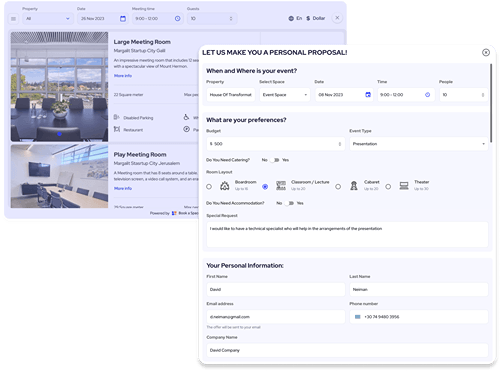
Task: Click the proposal Property field
Action: coord(231,95)
